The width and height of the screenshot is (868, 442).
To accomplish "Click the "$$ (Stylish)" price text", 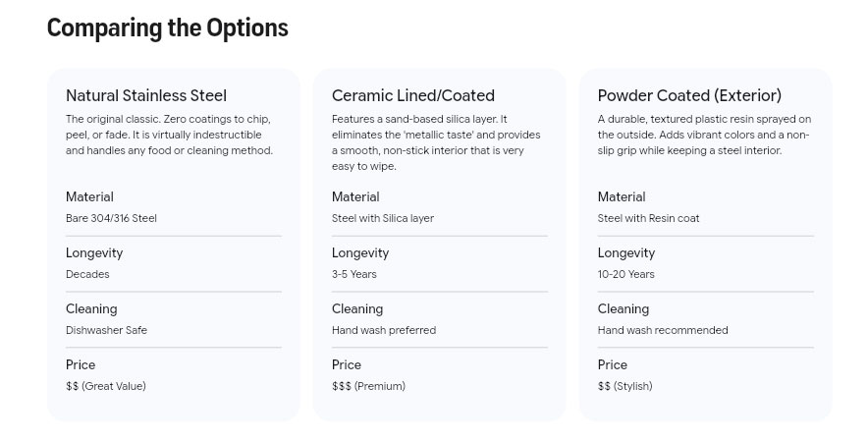I will (x=624, y=386).
